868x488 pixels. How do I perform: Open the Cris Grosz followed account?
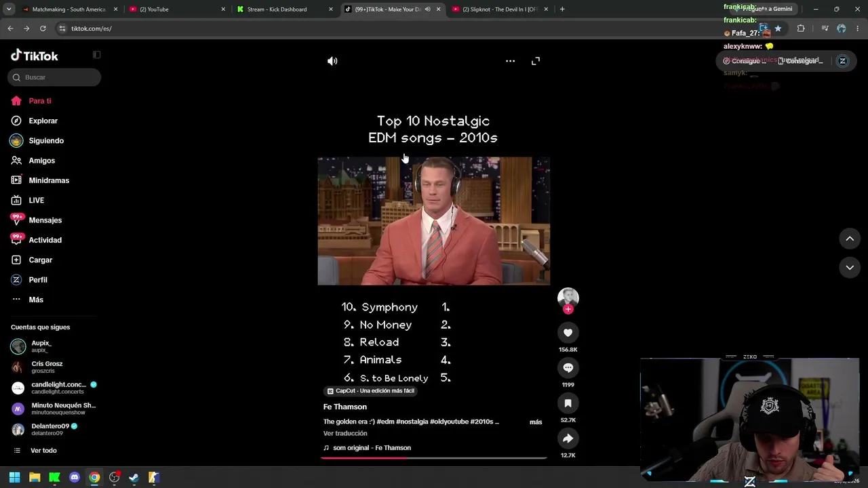[x=54, y=367]
